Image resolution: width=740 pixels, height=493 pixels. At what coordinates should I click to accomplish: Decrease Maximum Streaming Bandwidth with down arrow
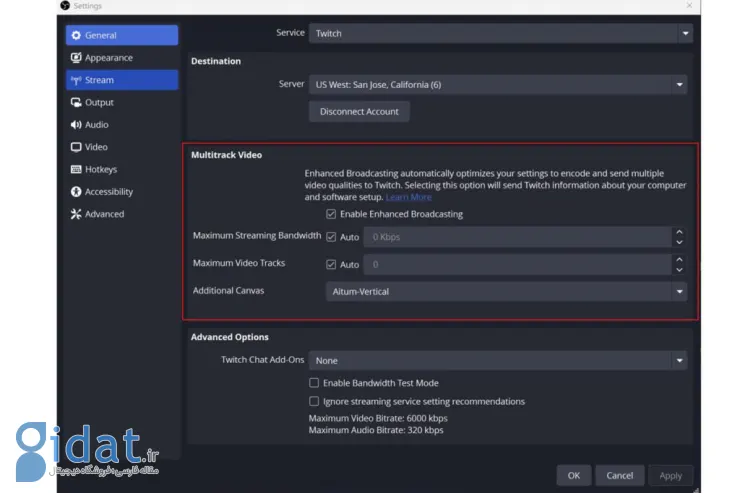pyautogui.click(x=679, y=242)
